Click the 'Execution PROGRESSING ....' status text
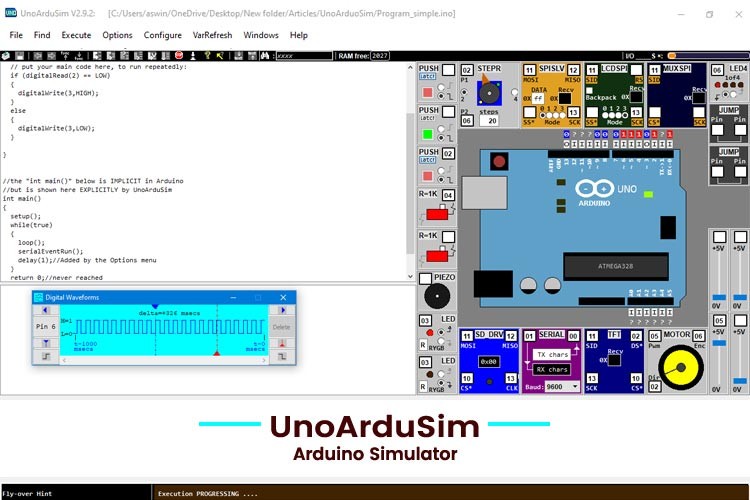Viewport: 750px width, 500px height. click(208, 493)
